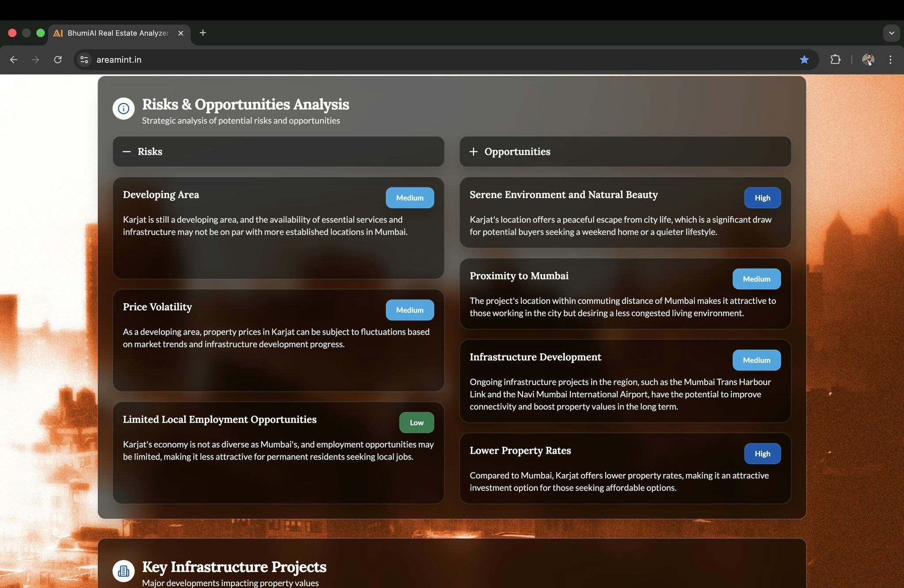Reload the page with the refresh icon

click(x=58, y=60)
